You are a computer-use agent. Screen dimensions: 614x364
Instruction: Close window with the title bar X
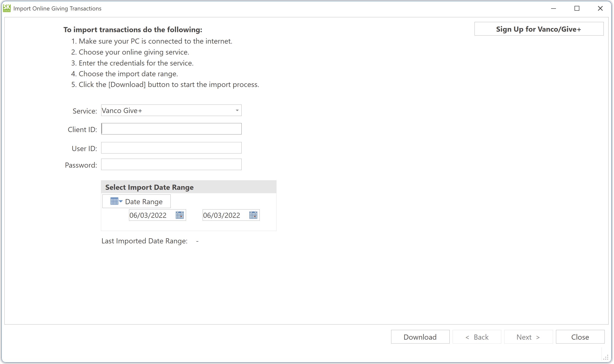pos(600,8)
